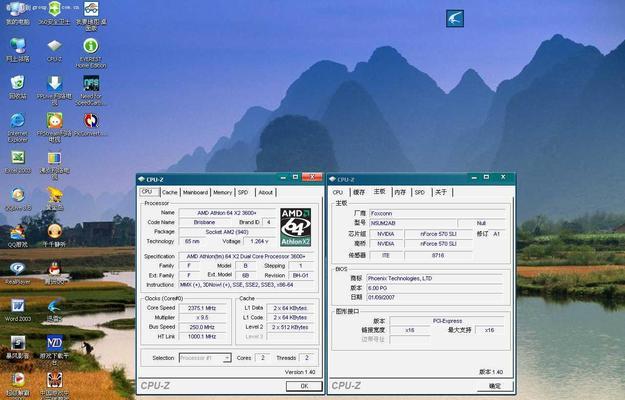Click the Name field 'AMD Athlon 64 X2 3600+'

click(227, 213)
